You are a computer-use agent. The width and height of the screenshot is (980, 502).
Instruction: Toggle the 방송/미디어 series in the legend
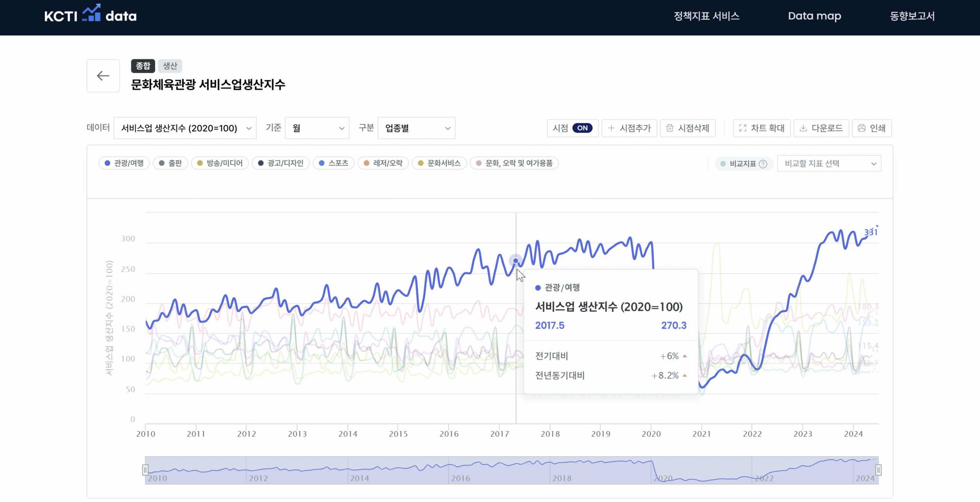tap(220, 163)
